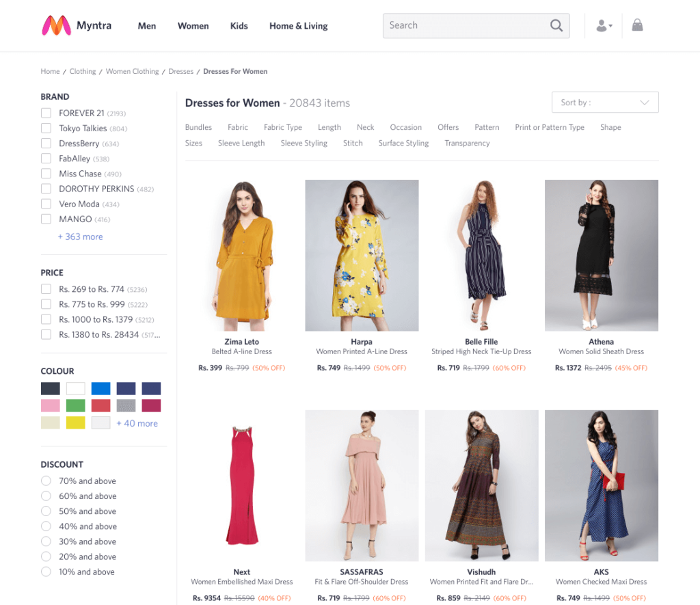Open the Men menu
The width and height of the screenshot is (700, 605).
[x=147, y=26]
